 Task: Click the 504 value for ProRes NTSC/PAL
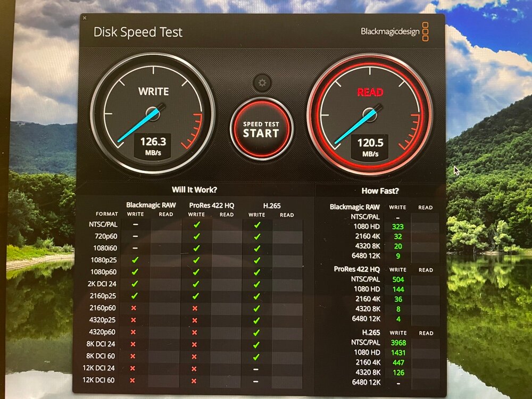tap(398, 280)
